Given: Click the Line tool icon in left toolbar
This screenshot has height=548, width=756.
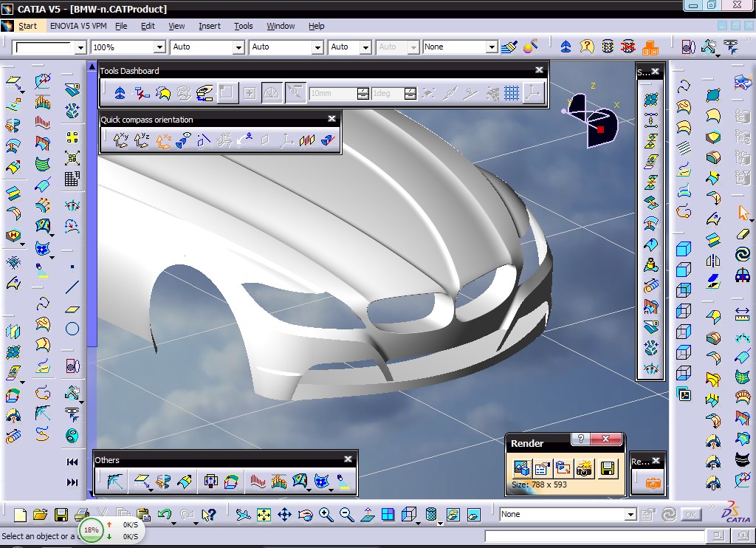Looking at the screenshot, I should point(72,287).
